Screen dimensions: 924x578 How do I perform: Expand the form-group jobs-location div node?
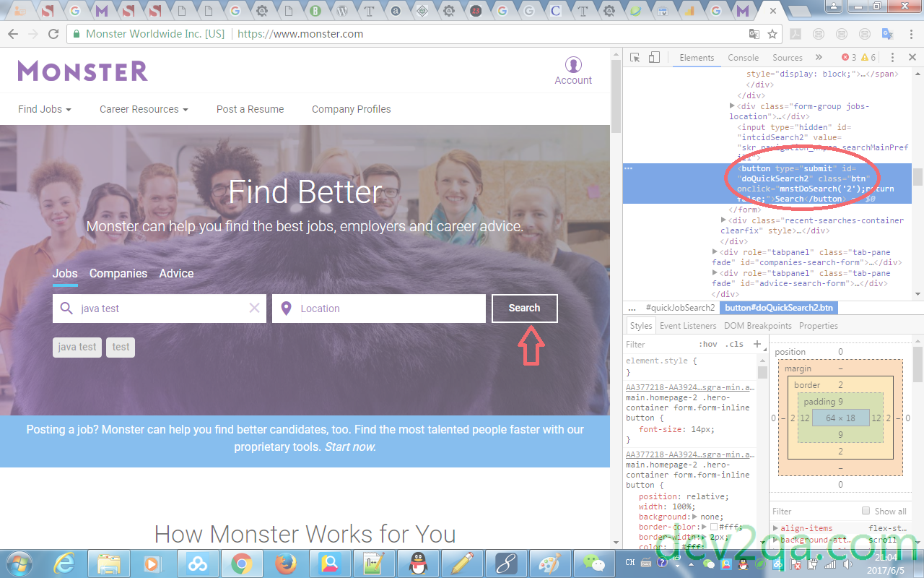(x=732, y=106)
